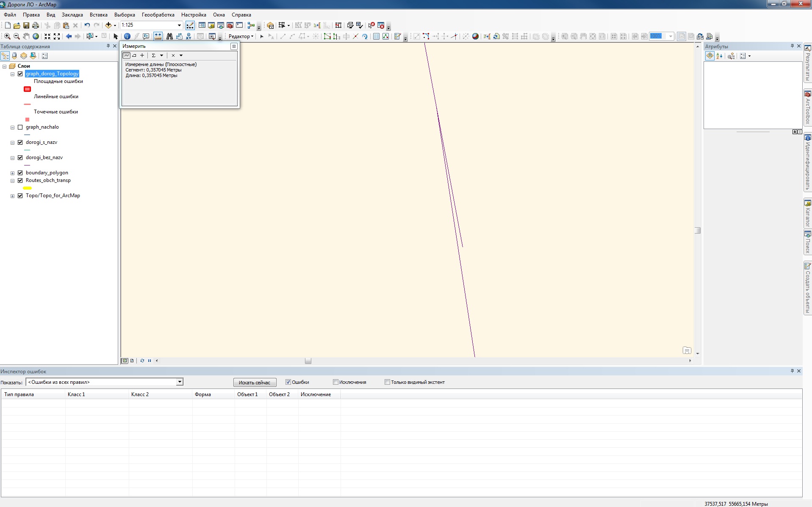Click the Save floppy disk icon
This screenshot has width=812, height=507.
[26, 25]
